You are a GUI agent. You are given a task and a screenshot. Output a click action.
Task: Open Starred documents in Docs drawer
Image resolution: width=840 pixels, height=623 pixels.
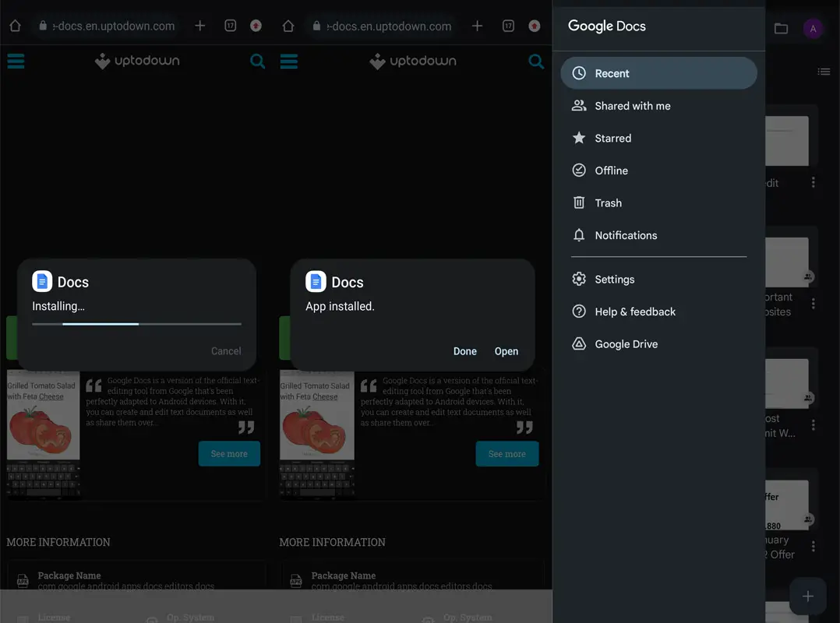pyautogui.click(x=659, y=138)
